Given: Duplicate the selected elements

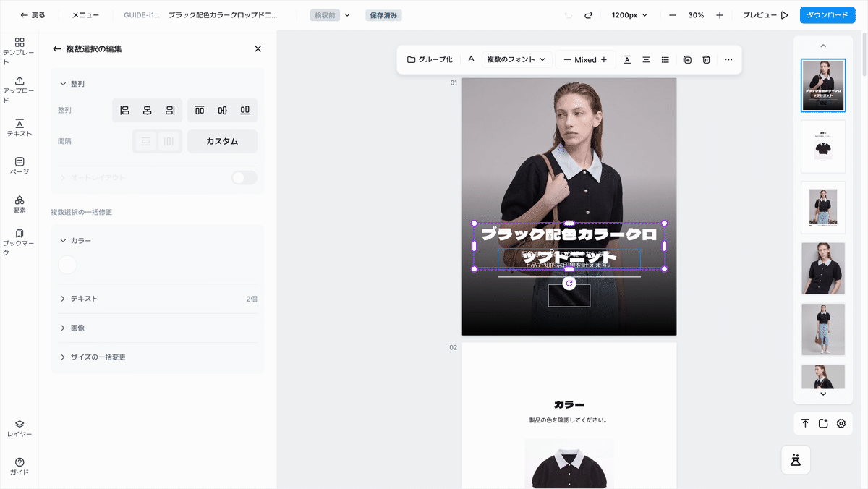Looking at the screenshot, I should (x=687, y=59).
